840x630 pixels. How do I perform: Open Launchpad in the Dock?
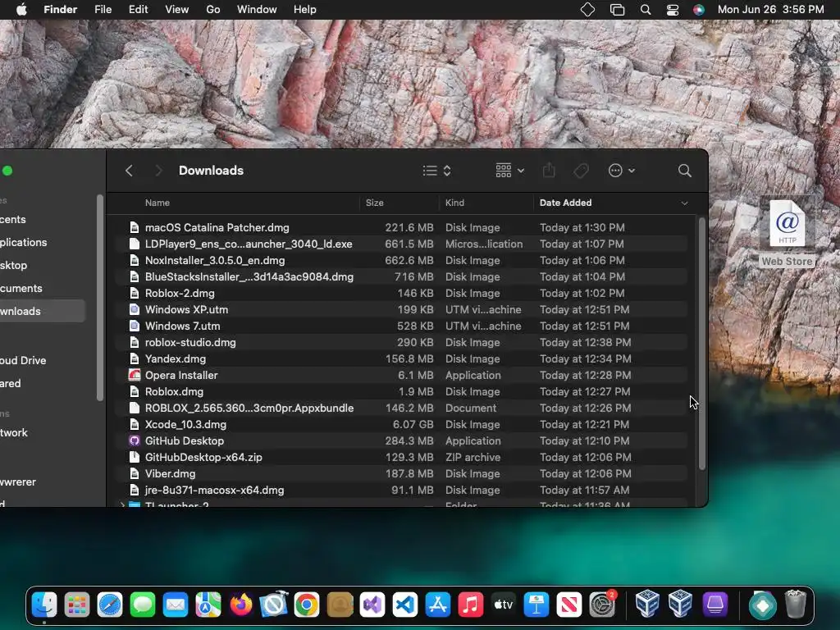click(x=77, y=605)
